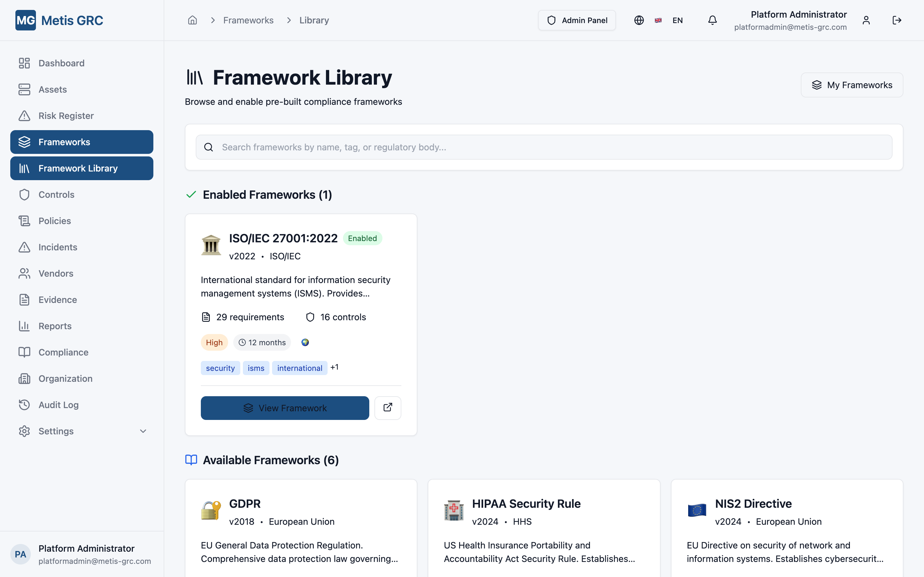Expand hidden tags using the +1 indicator

[335, 367]
